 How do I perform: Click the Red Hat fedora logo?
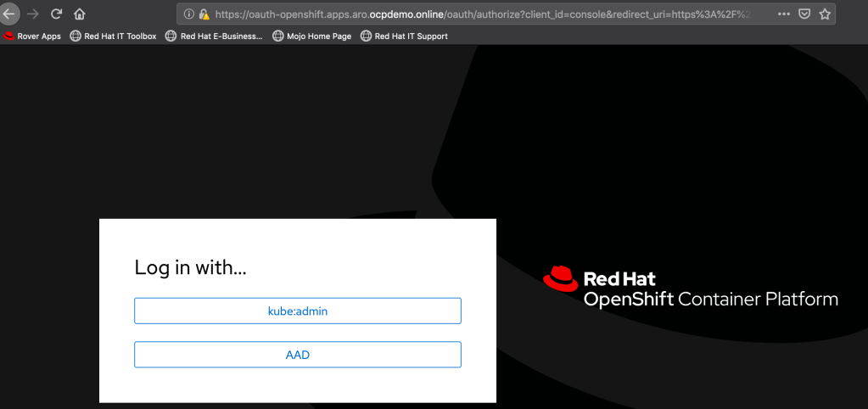pos(560,278)
